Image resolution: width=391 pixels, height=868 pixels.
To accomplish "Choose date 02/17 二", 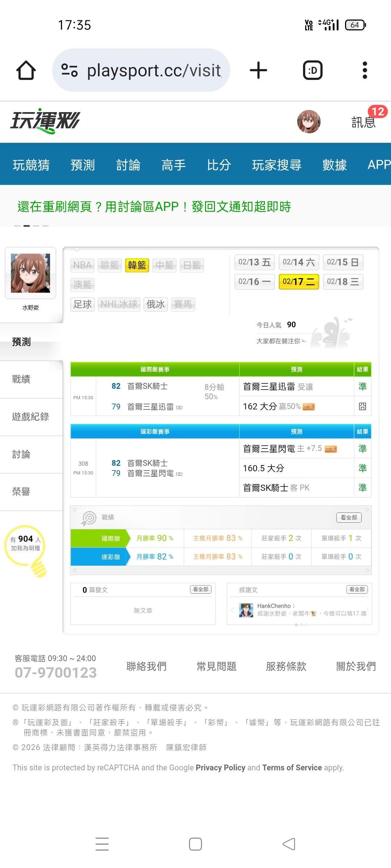I will tap(299, 282).
